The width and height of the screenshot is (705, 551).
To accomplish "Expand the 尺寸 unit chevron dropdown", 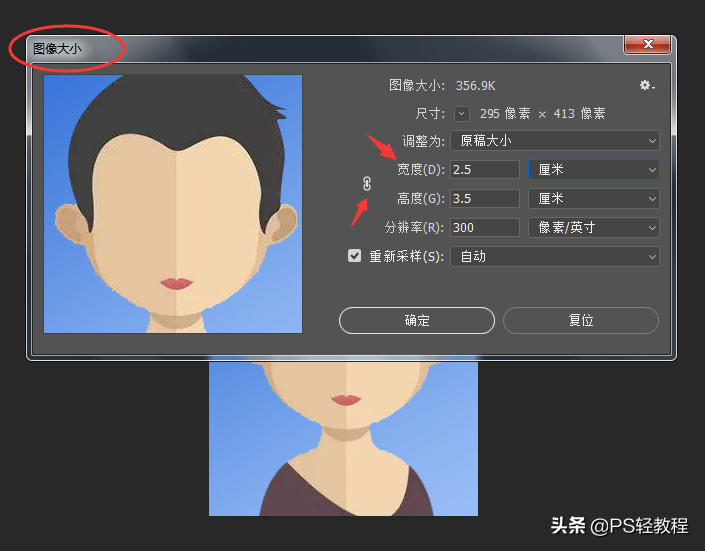I will (461, 114).
